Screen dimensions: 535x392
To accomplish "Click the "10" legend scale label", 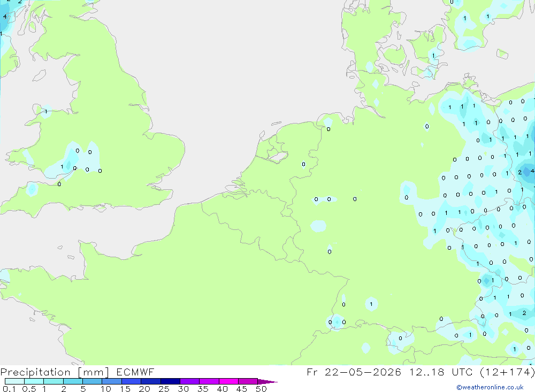I will pyautogui.click(x=106, y=389).
